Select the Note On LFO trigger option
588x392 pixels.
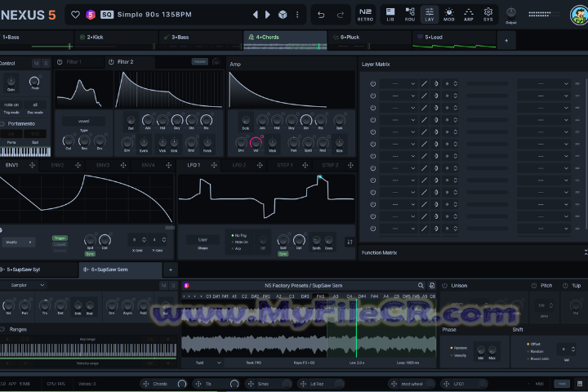240,242
